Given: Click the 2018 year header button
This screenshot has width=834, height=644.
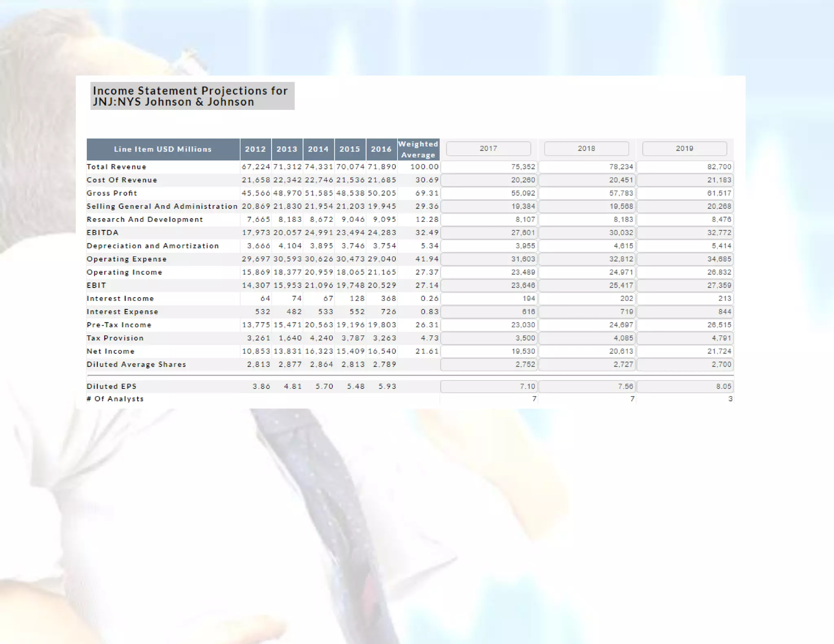Looking at the screenshot, I should [x=586, y=149].
